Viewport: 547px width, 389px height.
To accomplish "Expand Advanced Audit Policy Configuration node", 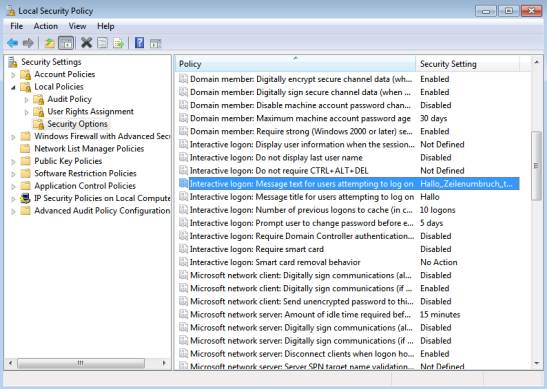I will 13,211.
